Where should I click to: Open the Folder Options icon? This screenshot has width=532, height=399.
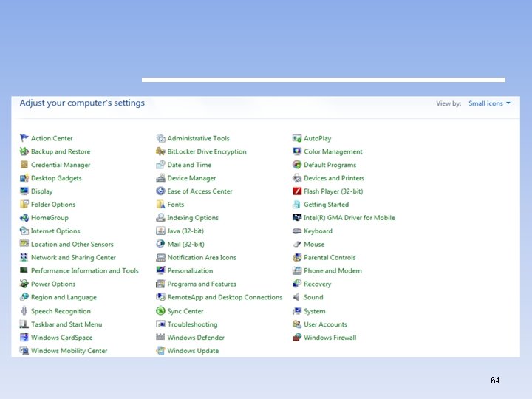(24, 204)
